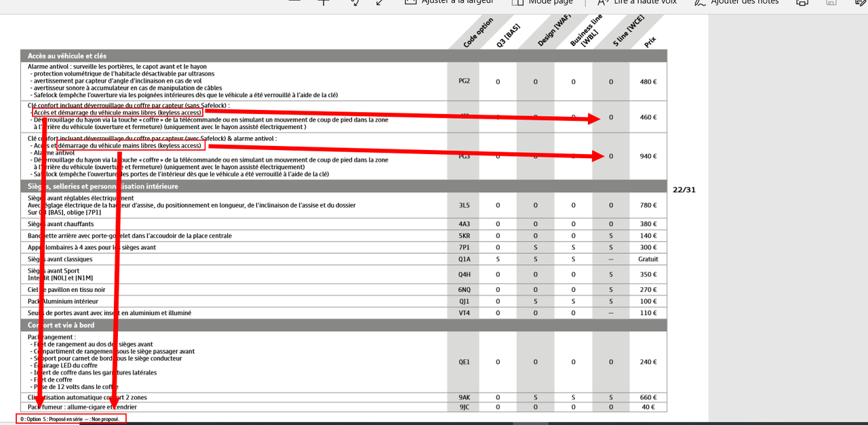Click the PG2 option code cell
The width and height of the screenshot is (868, 425).
click(x=464, y=81)
